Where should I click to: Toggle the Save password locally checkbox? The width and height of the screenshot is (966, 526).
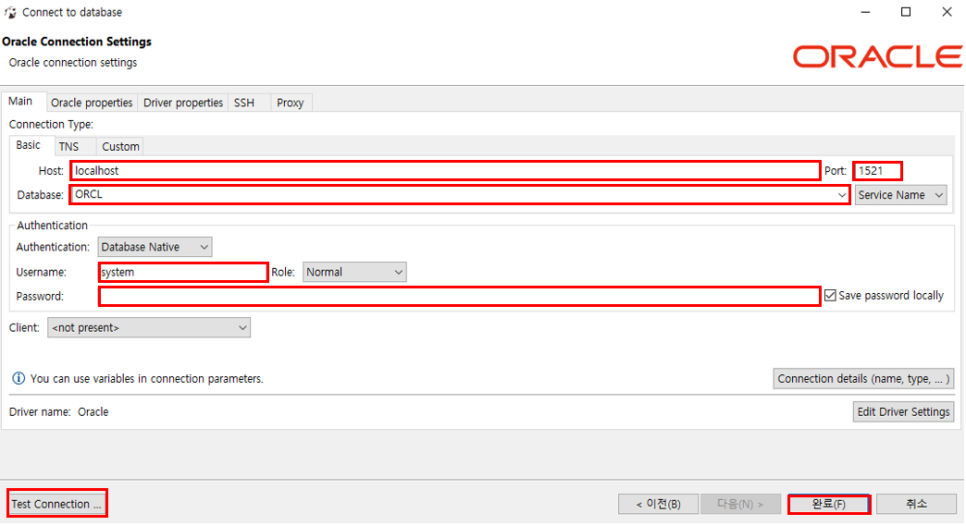[x=830, y=296]
